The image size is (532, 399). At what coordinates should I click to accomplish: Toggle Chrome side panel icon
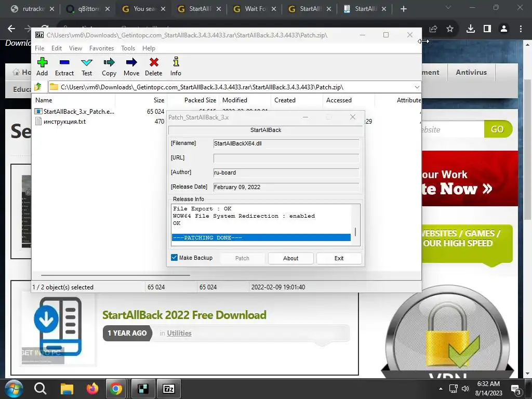(487, 29)
